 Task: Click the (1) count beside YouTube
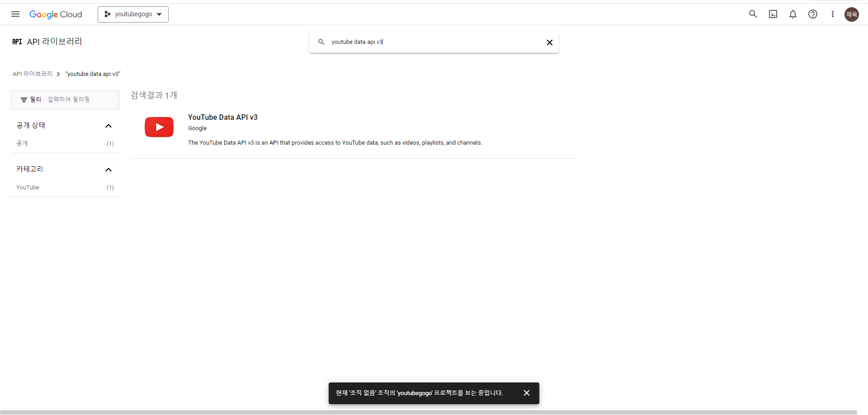pyautogui.click(x=110, y=188)
